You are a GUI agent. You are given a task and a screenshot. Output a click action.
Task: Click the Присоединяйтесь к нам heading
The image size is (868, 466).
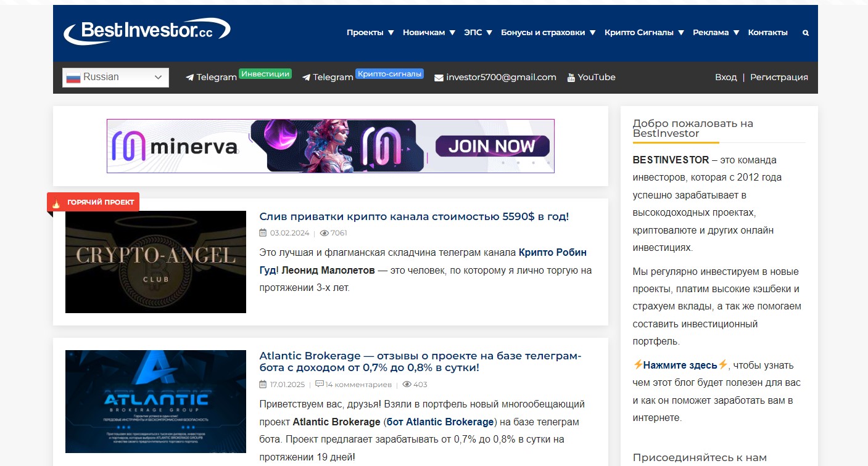click(700, 458)
